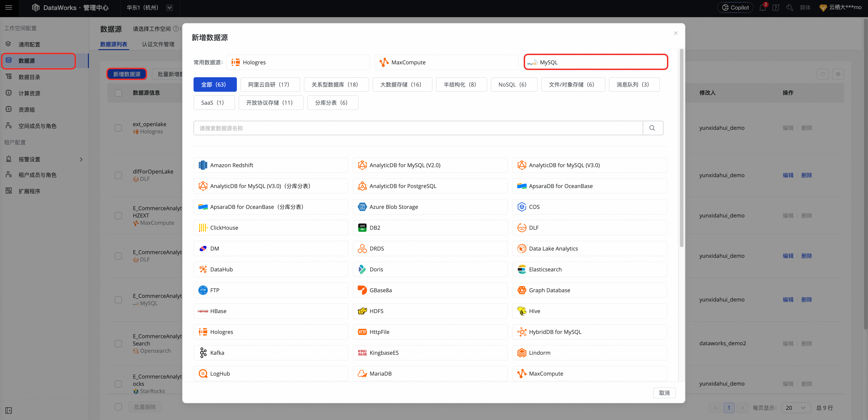Viewport: 868px width, 420px height.
Task: Toggle the select-all checkbox in table header
Action: 118,93
